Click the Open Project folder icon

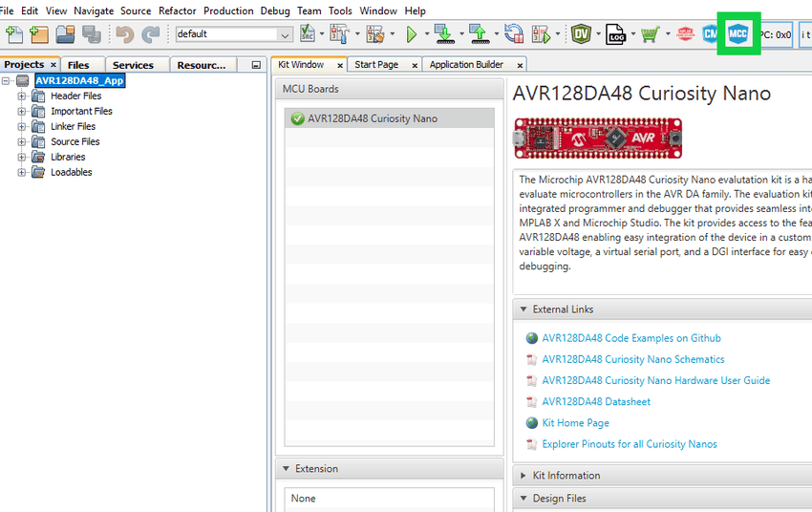click(x=65, y=34)
